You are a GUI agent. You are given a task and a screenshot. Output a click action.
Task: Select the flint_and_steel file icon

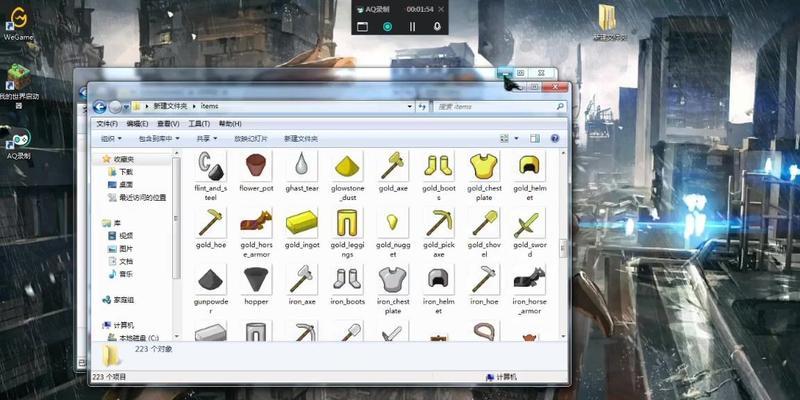click(210, 166)
